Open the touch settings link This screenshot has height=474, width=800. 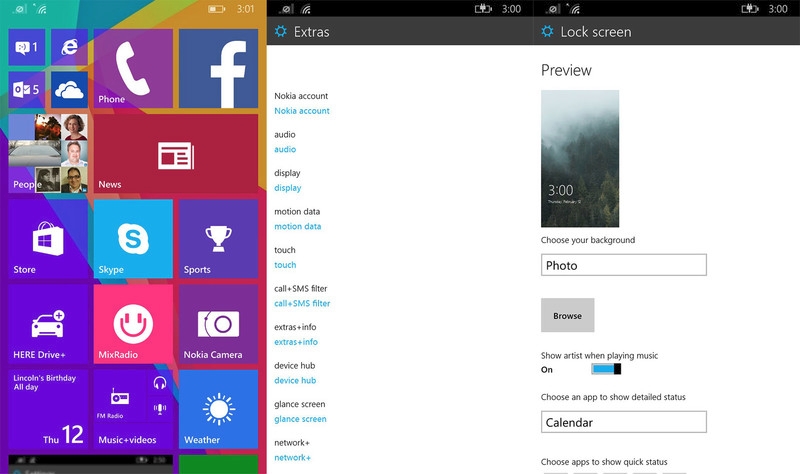(285, 265)
